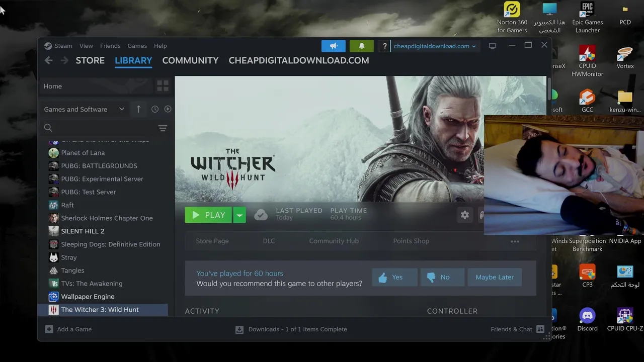Expand the Games and Software dropdown
Screen dimensions: 644x362
click(x=84, y=109)
